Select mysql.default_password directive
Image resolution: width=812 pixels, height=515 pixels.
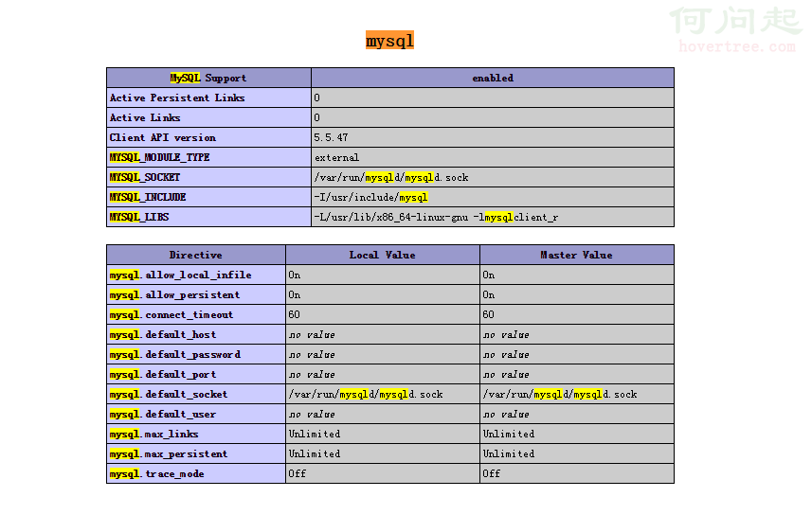click(x=175, y=355)
